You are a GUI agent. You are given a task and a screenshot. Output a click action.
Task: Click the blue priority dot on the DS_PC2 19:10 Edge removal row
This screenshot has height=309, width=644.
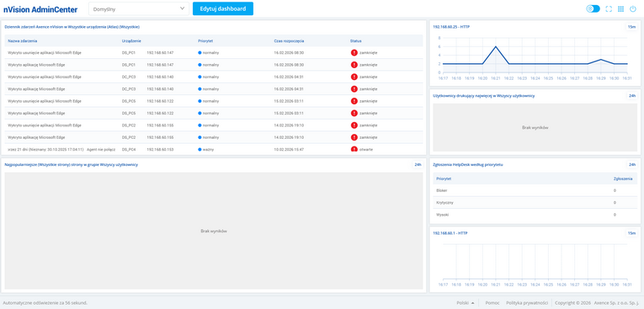200,125
